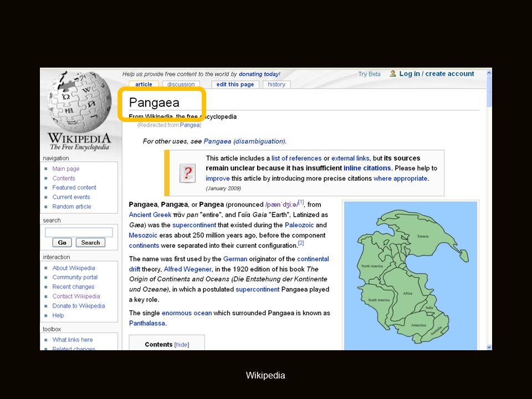Switch to the article tab

144,84
